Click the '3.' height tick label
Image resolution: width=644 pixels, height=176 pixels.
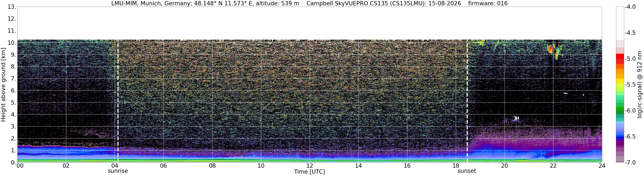13,127
